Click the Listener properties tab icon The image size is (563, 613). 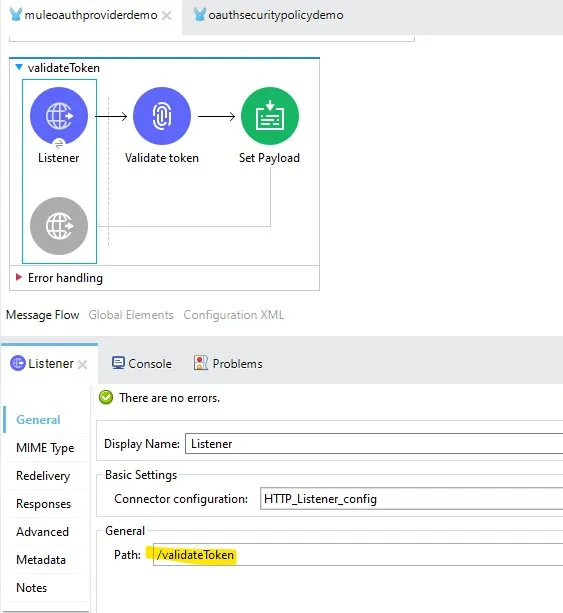(x=18, y=363)
